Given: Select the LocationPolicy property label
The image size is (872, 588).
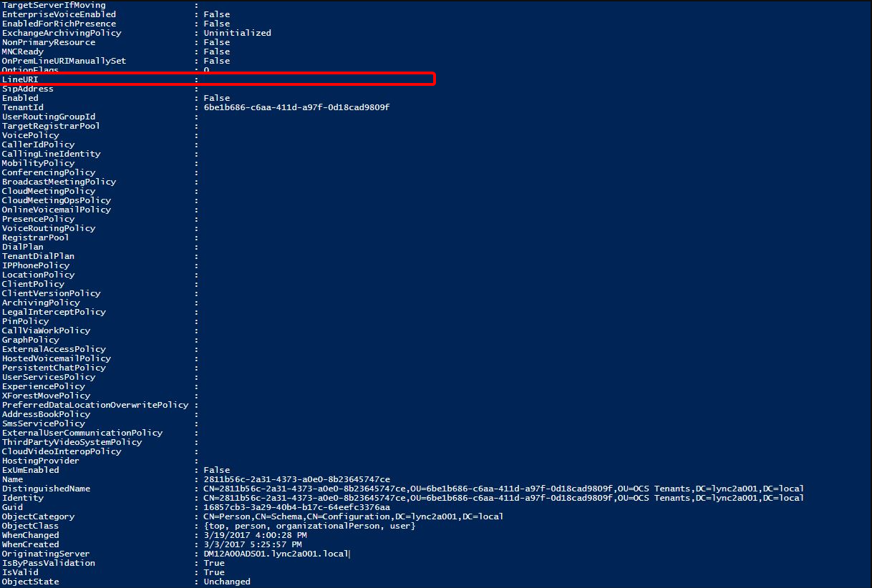Looking at the screenshot, I should coord(37,275).
